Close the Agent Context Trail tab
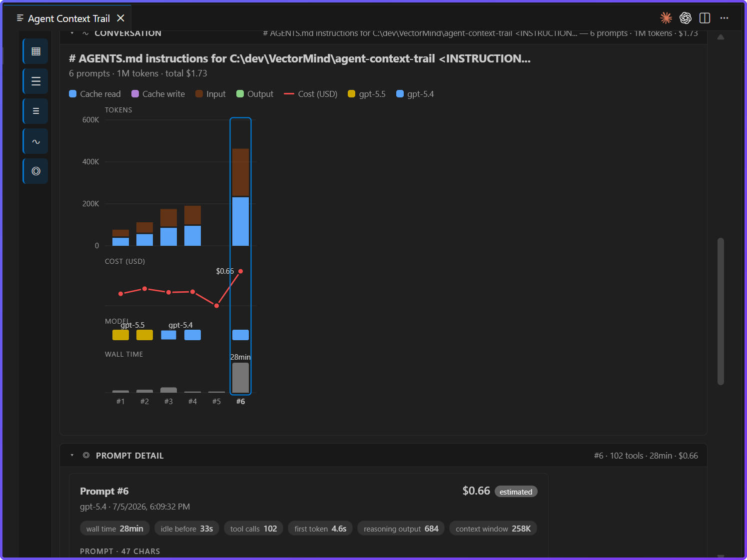747x560 pixels. [x=120, y=18]
